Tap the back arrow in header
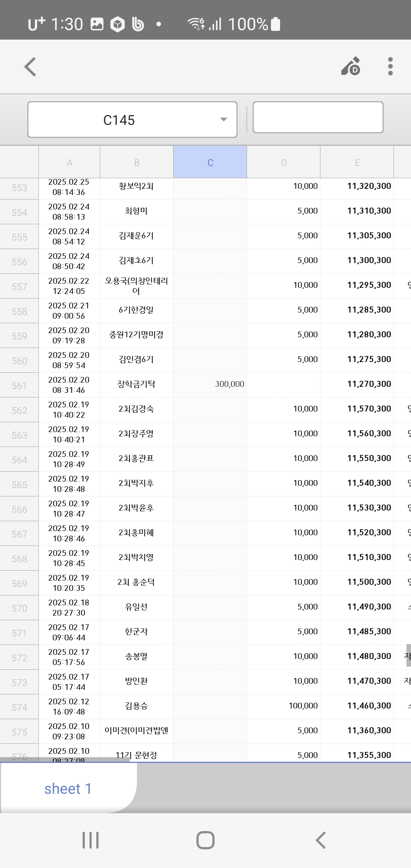Screen dimensions: 411x868 [x=30, y=67]
